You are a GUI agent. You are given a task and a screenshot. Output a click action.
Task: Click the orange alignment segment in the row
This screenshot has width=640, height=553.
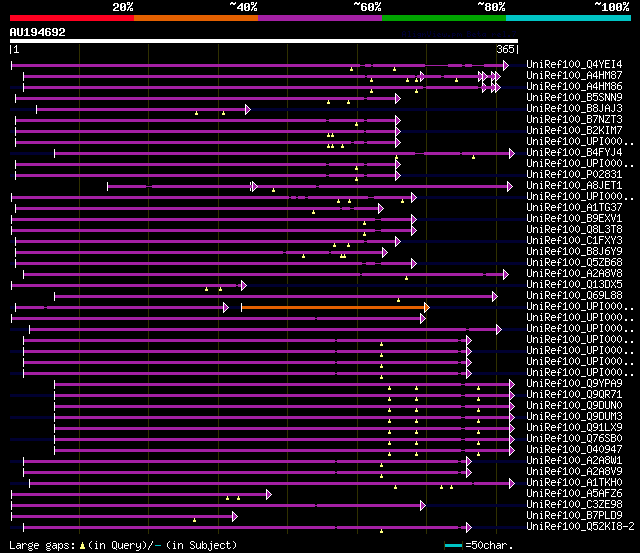pyautogui.click(x=333, y=307)
